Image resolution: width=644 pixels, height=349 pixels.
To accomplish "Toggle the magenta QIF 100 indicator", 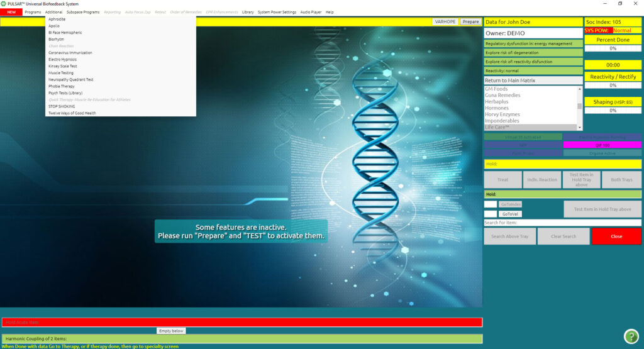I will 602,145.
